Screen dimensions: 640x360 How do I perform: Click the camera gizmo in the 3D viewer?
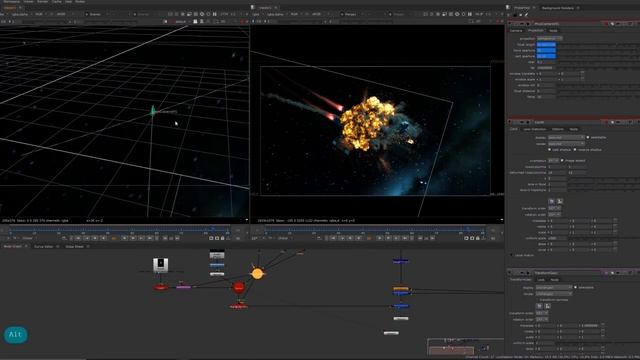coord(153,111)
